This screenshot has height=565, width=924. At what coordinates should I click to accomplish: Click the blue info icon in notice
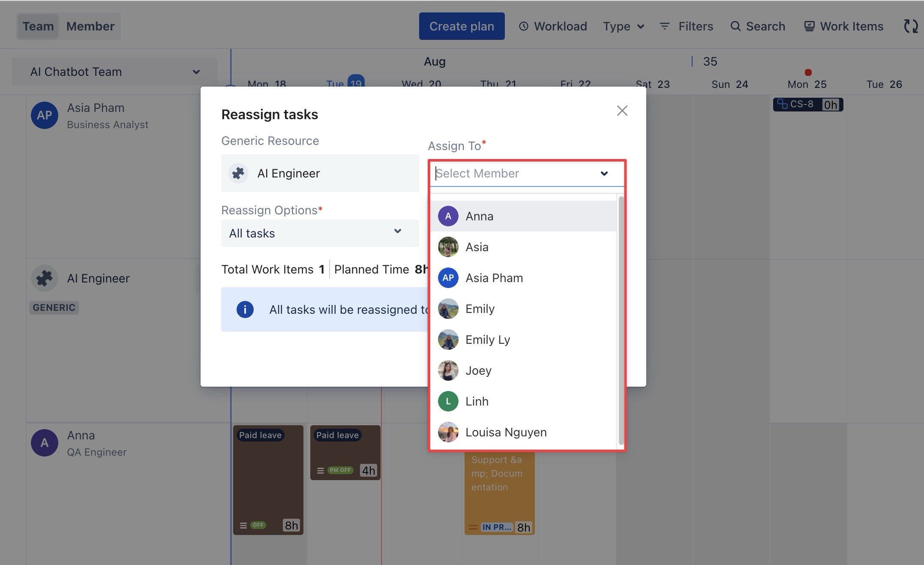tap(245, 310)
